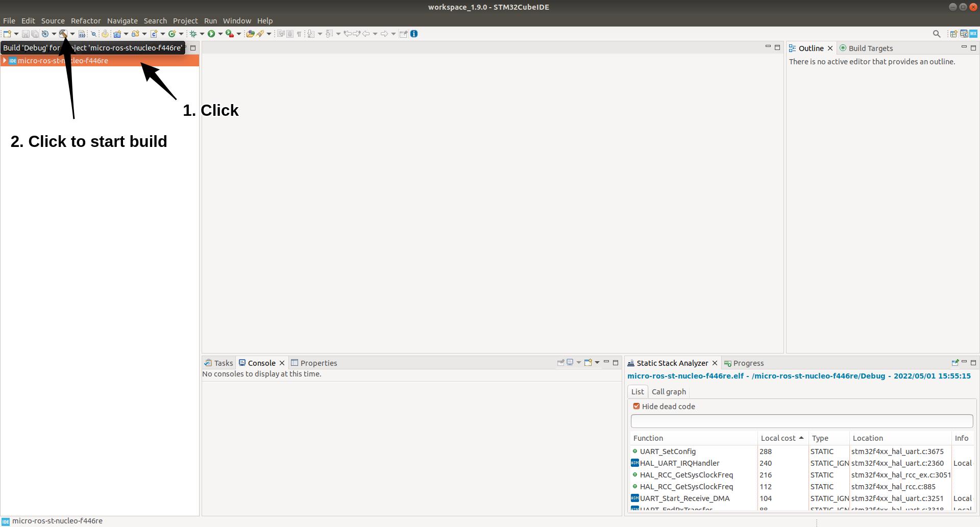Viewport: 980px width, 527px height.
Task: Click the Save toolbar icon
Action: tap(25, 34)
